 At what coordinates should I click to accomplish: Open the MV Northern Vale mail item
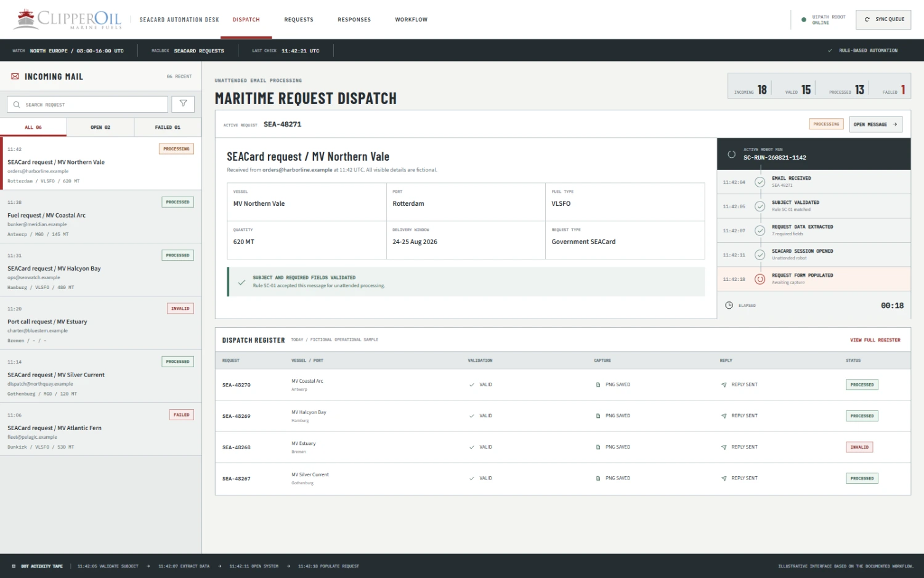click(x=101, y=163)
